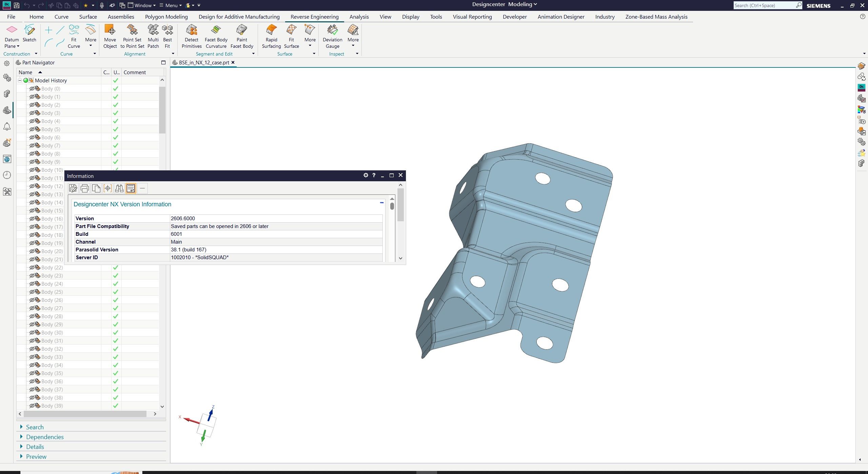Open the Menu dropdown in title bar
Image resolution: width=868 pixels, height=474 pixels.
point(171,5)
